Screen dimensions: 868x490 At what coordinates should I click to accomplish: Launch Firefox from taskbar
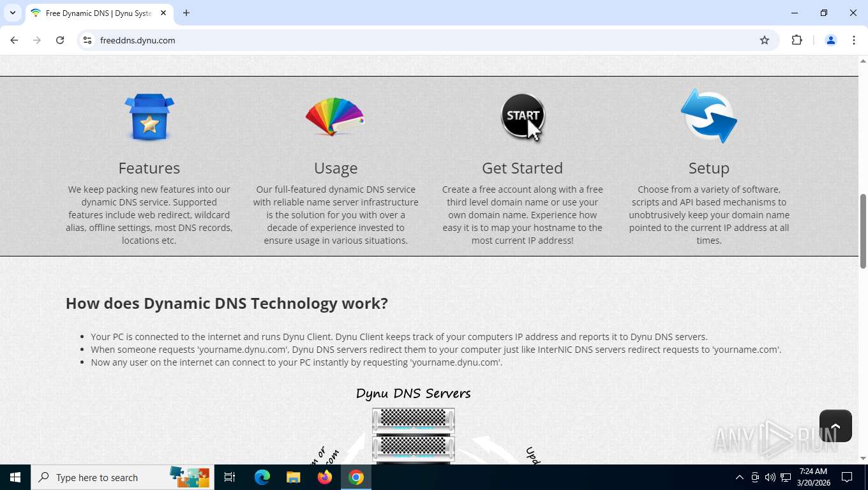click(324, 477)
